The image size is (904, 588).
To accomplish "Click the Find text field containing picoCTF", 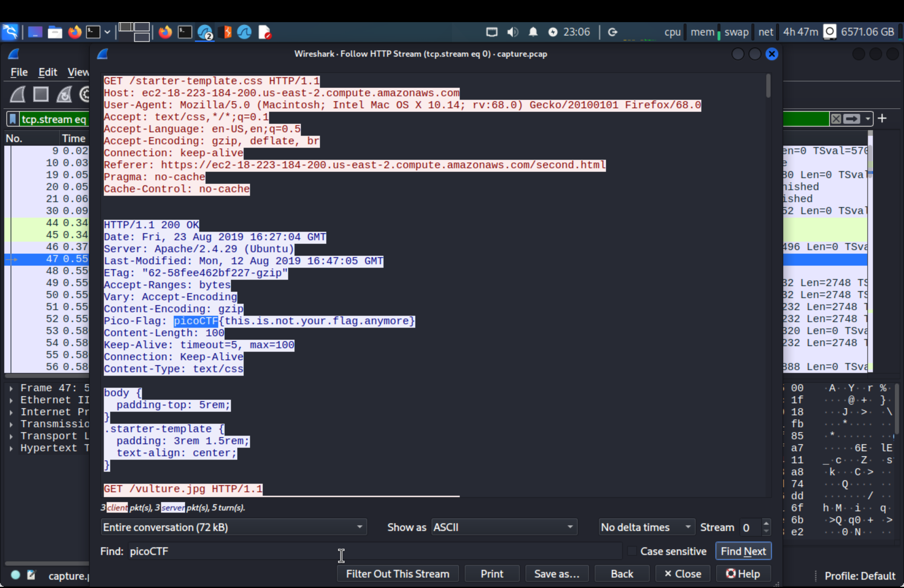I will tap(375, 551).
